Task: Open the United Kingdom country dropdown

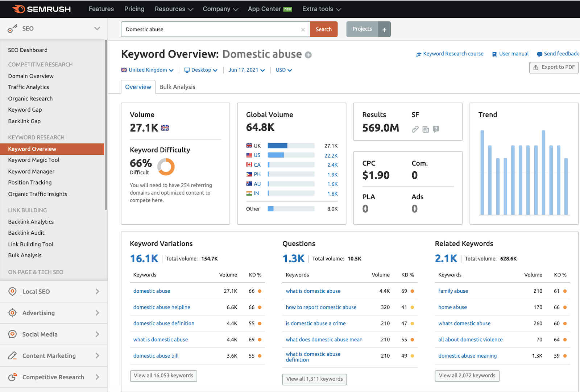Action: tap(147, 70)
